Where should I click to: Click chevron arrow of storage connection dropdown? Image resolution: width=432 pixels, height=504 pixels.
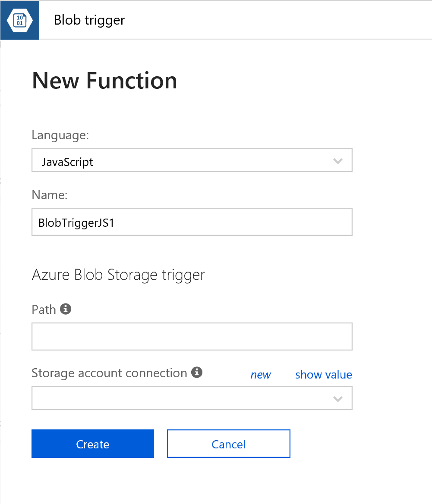pyautogui.click(x=338, y=399)
